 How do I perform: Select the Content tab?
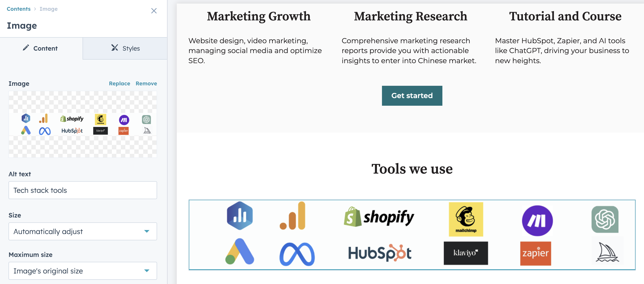click(41, 48)
